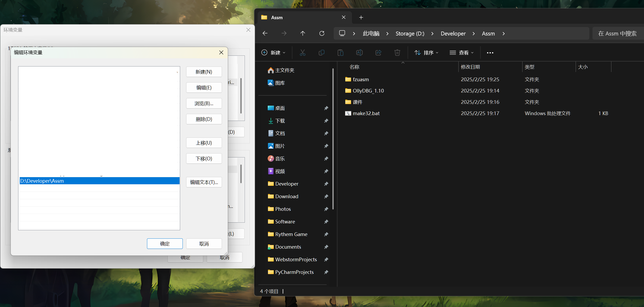644x307 pixels.
Task: Open the three-dot more options menu
Action: click(490, 53)
